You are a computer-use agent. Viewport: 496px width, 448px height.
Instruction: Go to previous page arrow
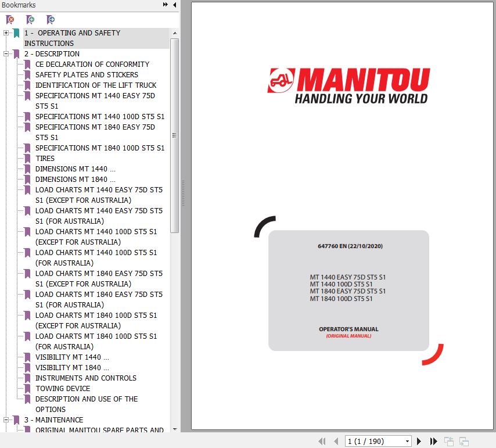click(x=336, y=441)
